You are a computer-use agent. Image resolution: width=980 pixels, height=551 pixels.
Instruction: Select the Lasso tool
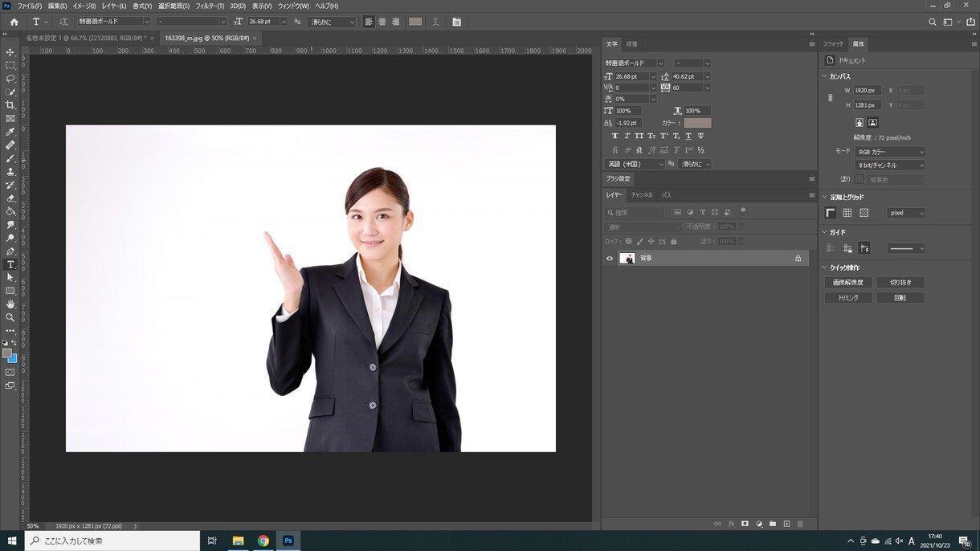coord(10,79)
